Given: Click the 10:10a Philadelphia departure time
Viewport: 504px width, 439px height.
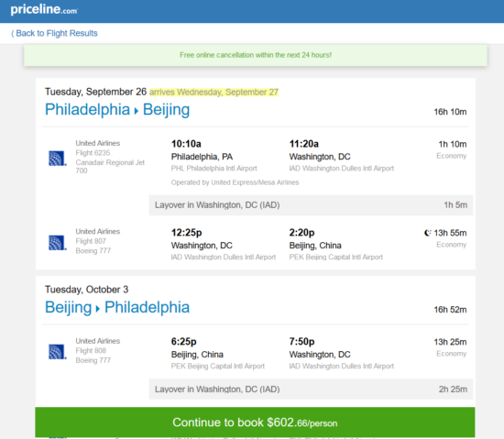Looking at the screenshot, I should (186, 144).
